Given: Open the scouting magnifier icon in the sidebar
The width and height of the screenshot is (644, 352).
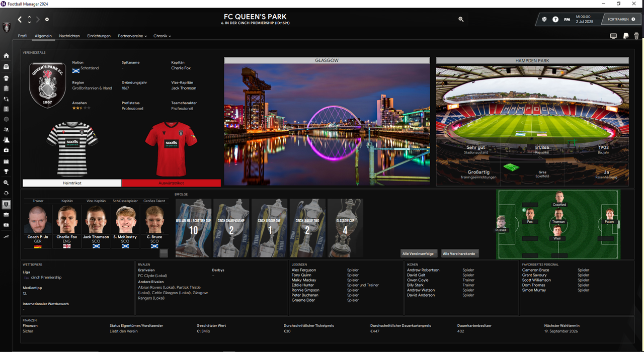Looking at the screenshot, I should (x=6, y=183).
